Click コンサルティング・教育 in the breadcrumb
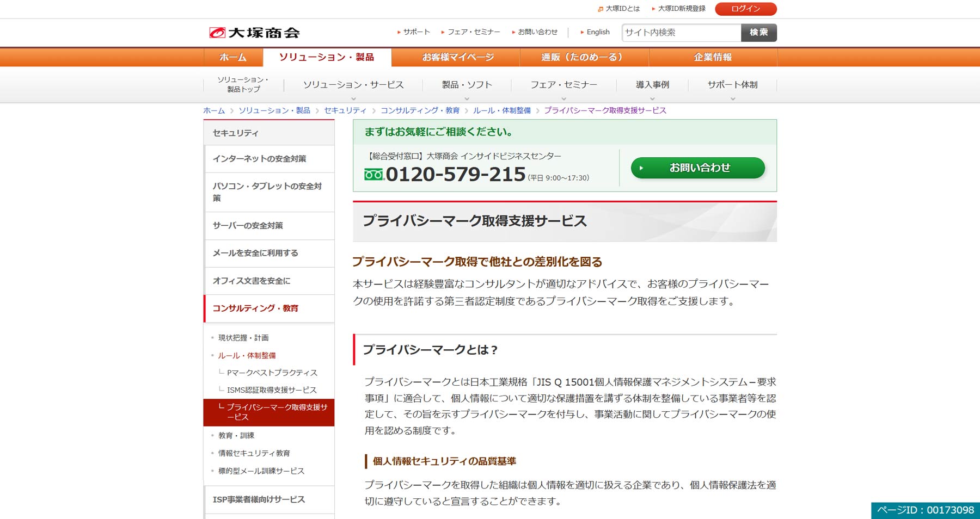The height and width of the screenshot is (519, 980). tap(420, 110)
